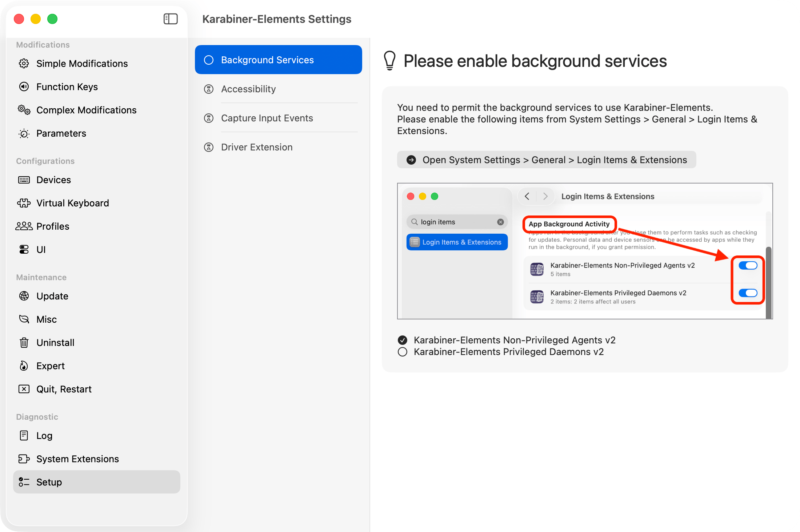This screenshot has width=800, height=532.
Task: Open the Uninstall section
Action: point(97,343)
